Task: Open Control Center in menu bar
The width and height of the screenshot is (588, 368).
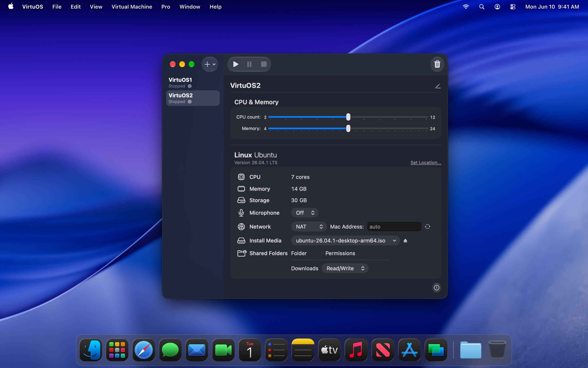Action: [x=513, y=7]
